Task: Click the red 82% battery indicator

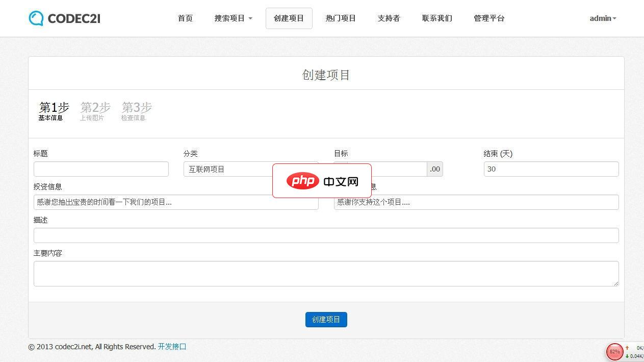Action: tap(614, 352)
